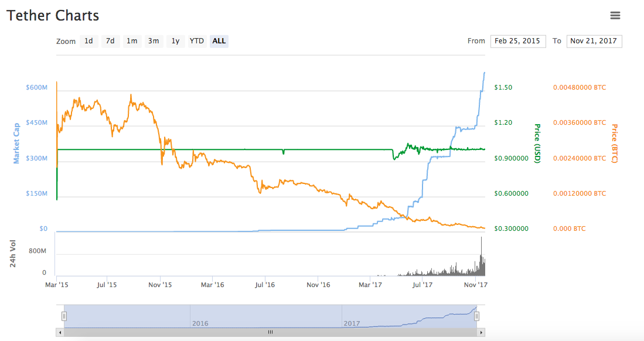This screenshot has width=644, height=341.
Task: Click the Jul '15 x-axis label
Action: coord(107,285)
